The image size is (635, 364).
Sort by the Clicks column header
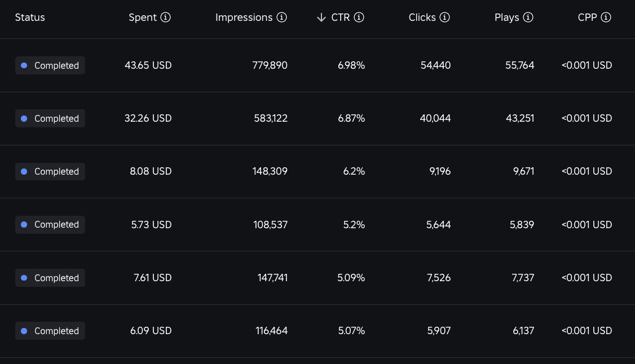[422, 17]
